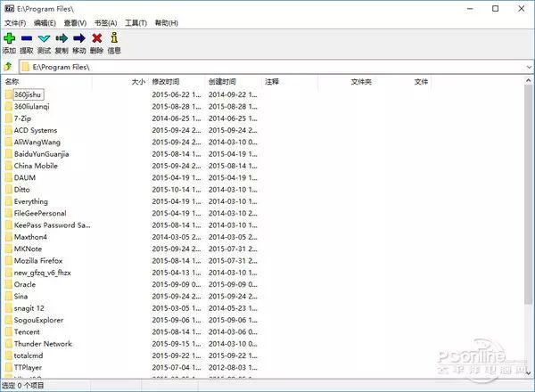Open the 帮助(H) menu
Viewport: 535px width, 392px height.
coord(167,23)
